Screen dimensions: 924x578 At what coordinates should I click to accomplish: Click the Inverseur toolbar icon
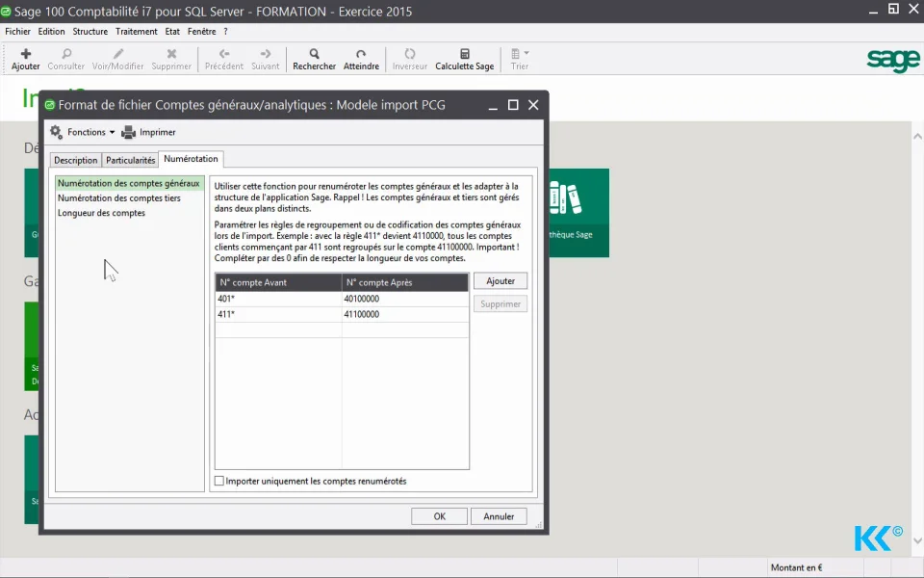410,54
